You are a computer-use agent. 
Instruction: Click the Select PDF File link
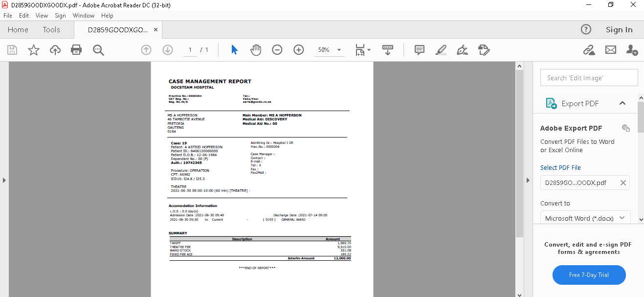560,167
